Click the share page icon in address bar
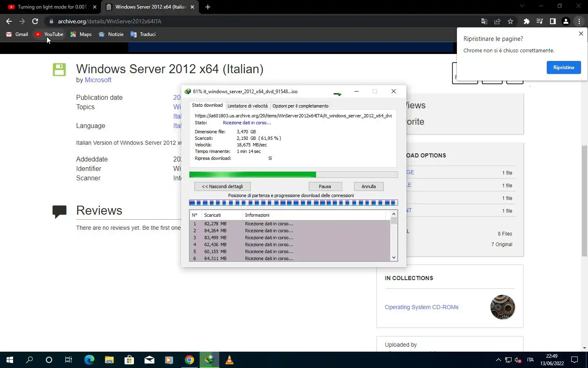The image size is (588, 368). tap(497, 21)
